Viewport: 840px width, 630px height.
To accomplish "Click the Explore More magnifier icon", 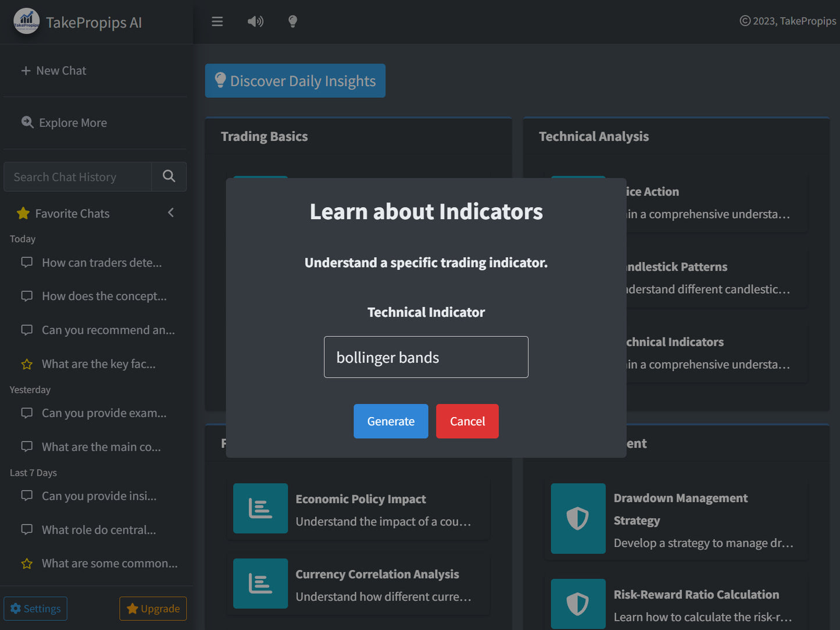I will point(27,122).
